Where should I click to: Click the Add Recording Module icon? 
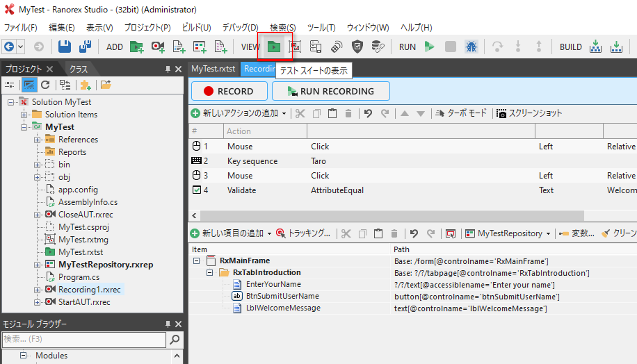158,47
